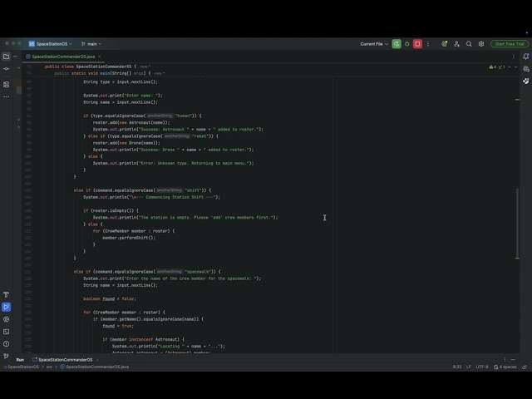Click the Debug bug icon

407,44
